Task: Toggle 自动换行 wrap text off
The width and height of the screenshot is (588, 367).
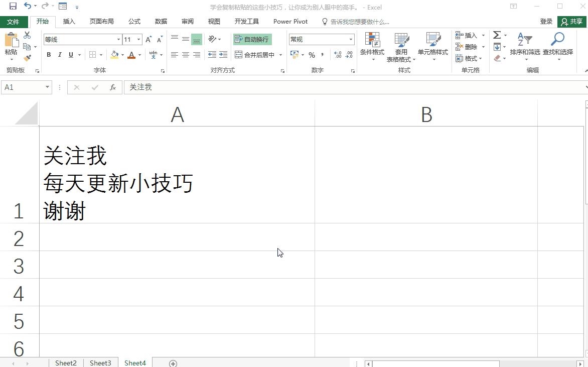Action: pos(252,39)
